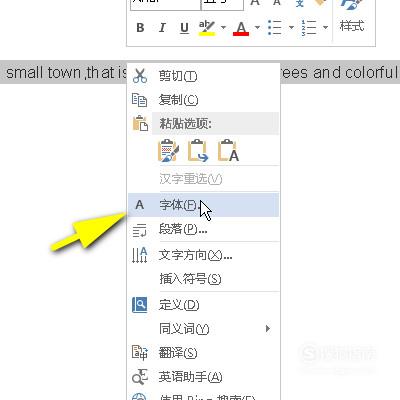Open font color dropdown arrow
The width and height of the screenshot is (400, 400).
[x=257, y=27]
